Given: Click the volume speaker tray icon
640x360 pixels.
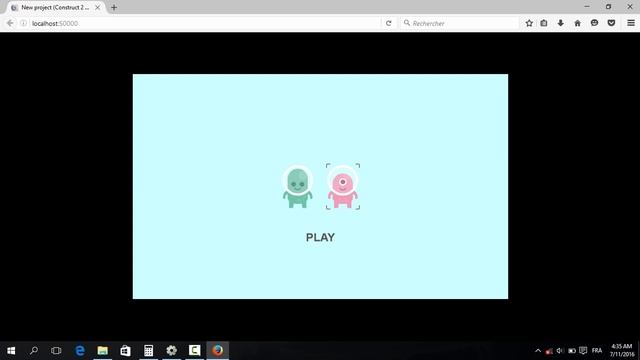Looking at the screenshot, I should coord(560,351).
